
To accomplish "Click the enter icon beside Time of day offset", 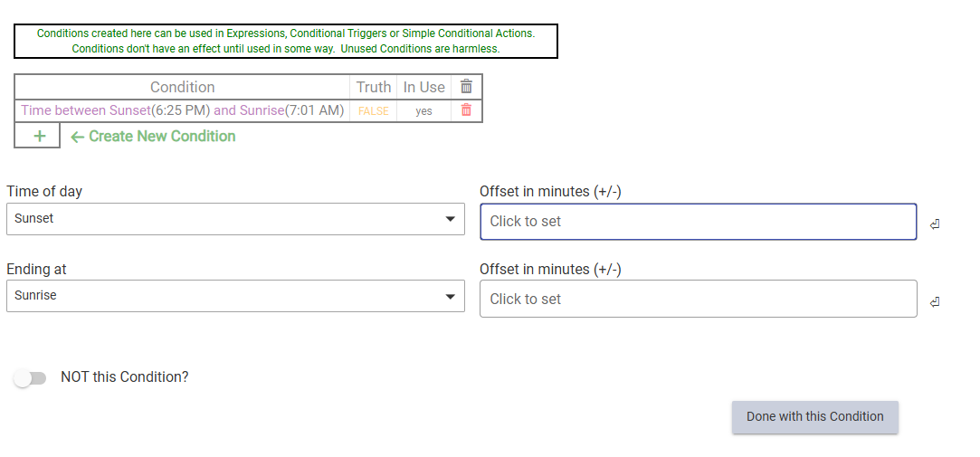I will (x=935, y=224).
